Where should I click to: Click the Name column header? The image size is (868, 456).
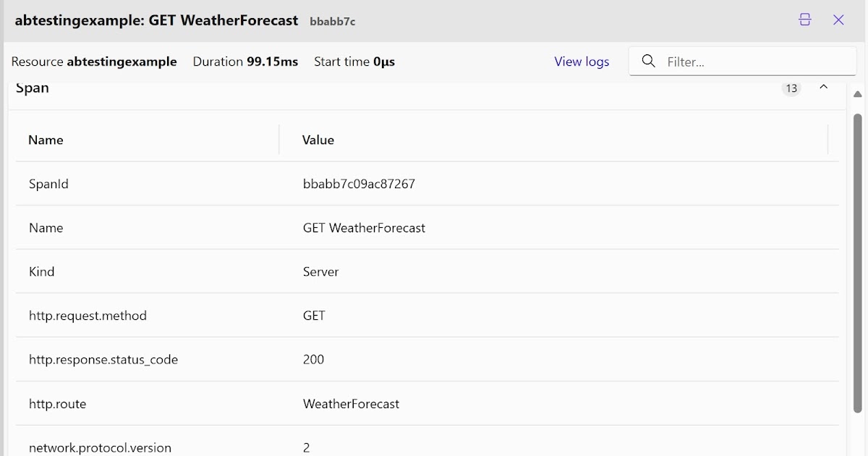click(x=46, y=140)
